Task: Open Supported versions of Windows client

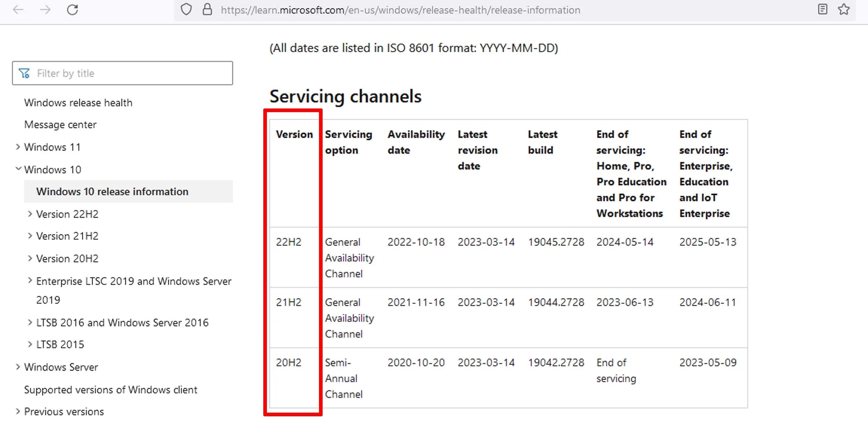Action: coord(111,390)
